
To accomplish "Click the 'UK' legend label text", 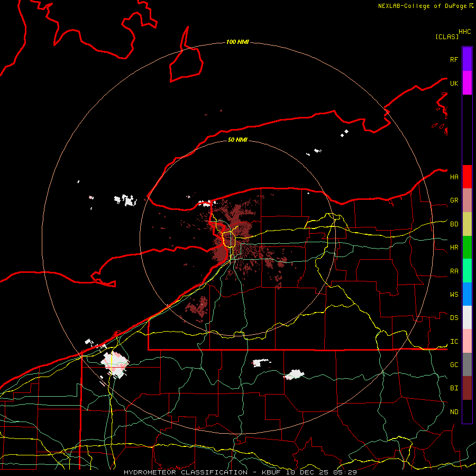I will 454,83.
